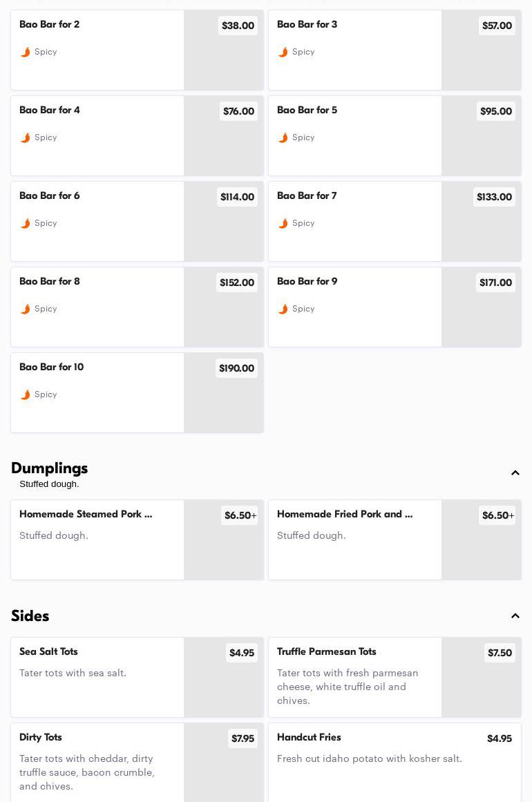Click the spicy pepper icon on Bao Bar for 2
The image size is (532, 802).
click(26, 52)
